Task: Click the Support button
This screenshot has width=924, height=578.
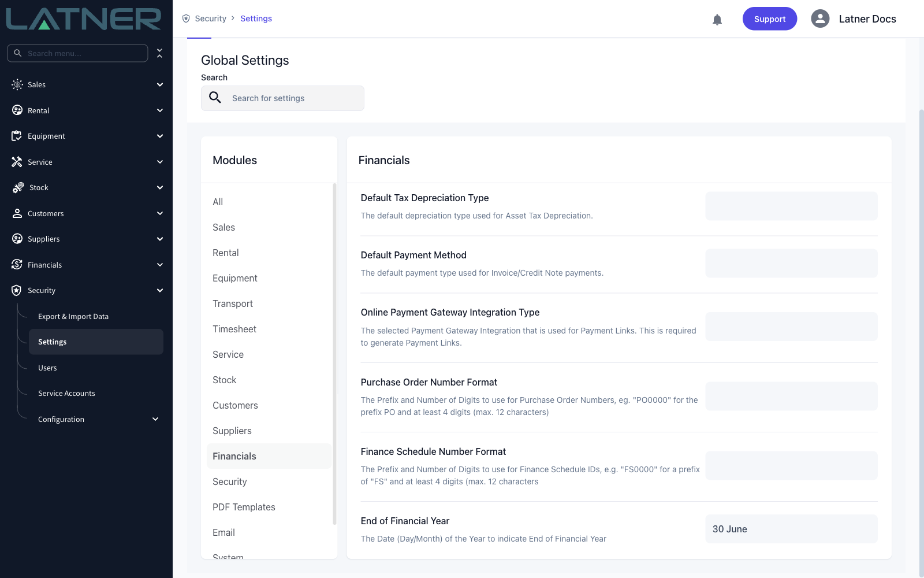Action: pos(770,18)
